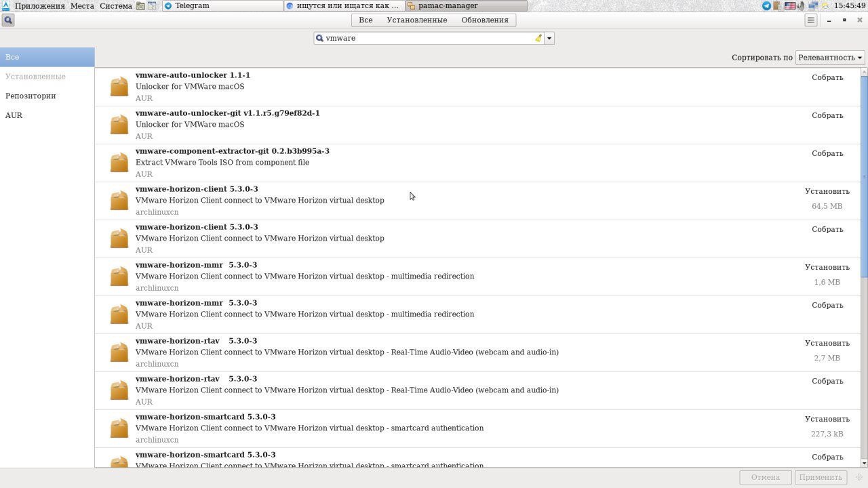The height and width of the screenshot is (488, 868).
Task: Click the clipboard tray icon
Action: point(777,5)
